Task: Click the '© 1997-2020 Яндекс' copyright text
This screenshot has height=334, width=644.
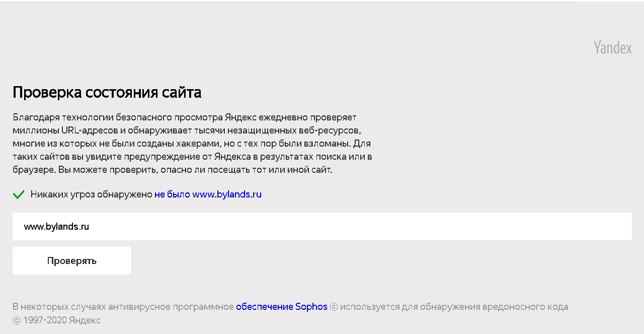Action: tap(56, 320)
